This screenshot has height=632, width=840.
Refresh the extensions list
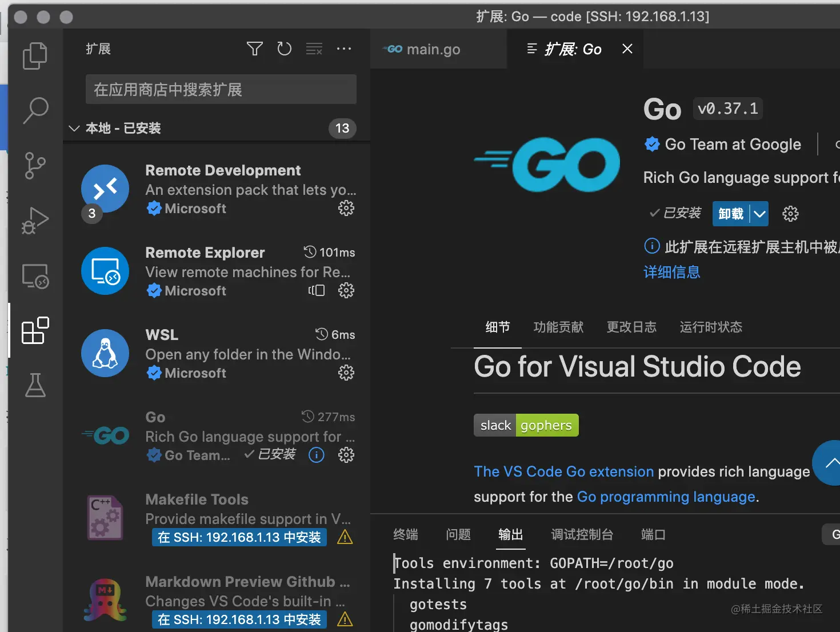[x=285, y=49]
